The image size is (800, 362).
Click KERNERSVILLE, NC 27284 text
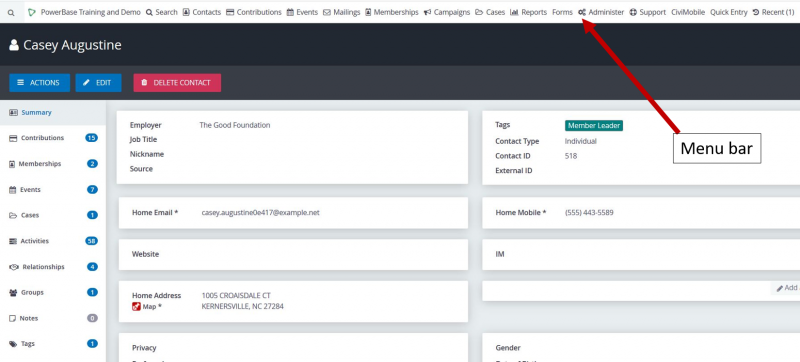[242, 306]
